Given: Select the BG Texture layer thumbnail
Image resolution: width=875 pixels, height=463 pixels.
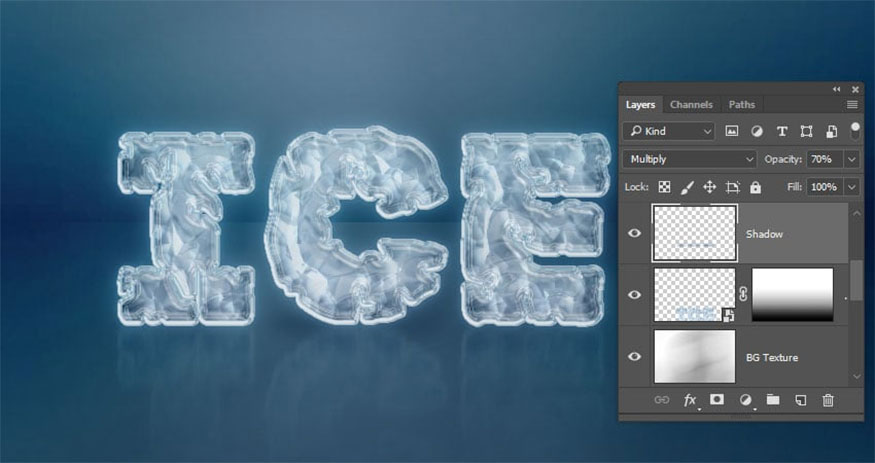Looking at the screenshot, I should tap(695, 356).
